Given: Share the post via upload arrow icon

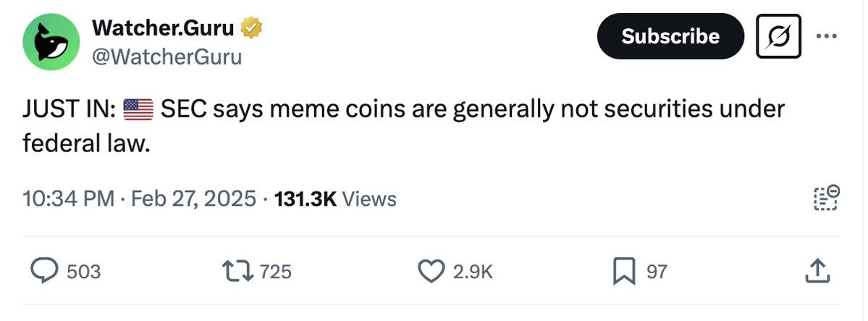Looking at the screenshot, I should point(817,271).
